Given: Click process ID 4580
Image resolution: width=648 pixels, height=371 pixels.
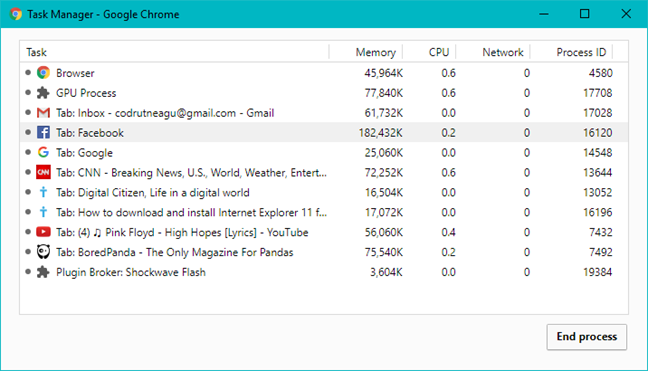Looking at the screenshot, I should (600, 73).
